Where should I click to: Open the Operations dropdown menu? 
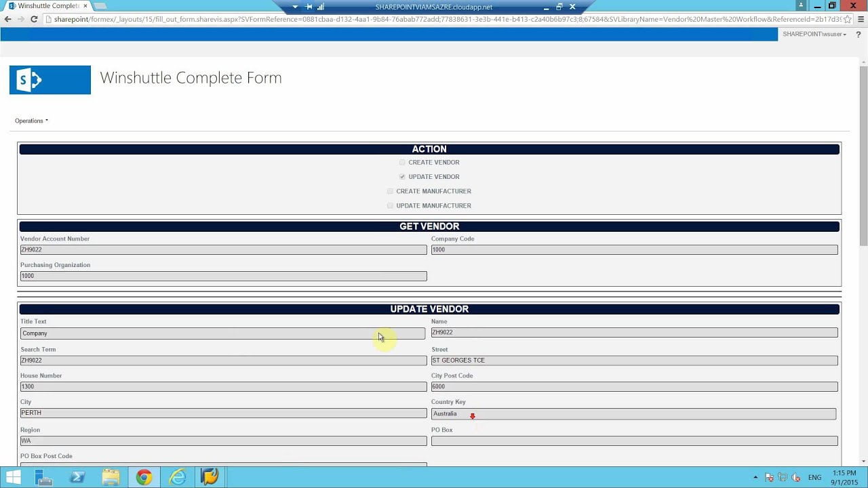tap(31, 121)
